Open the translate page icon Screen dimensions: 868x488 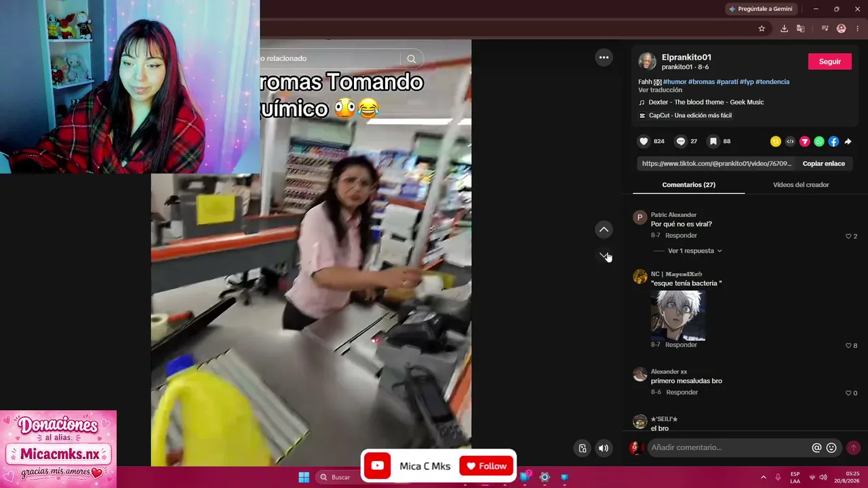801,28
